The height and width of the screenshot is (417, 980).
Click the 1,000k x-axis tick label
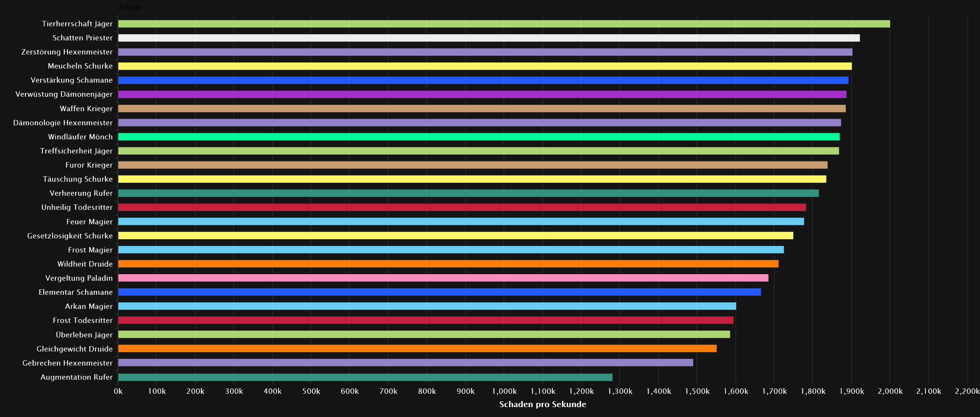coord(504,391)
